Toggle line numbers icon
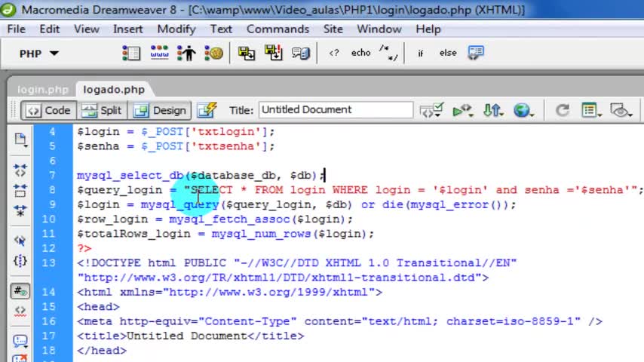Image resolution: width=644 pixels, height=362 pixels. [20, 291]
